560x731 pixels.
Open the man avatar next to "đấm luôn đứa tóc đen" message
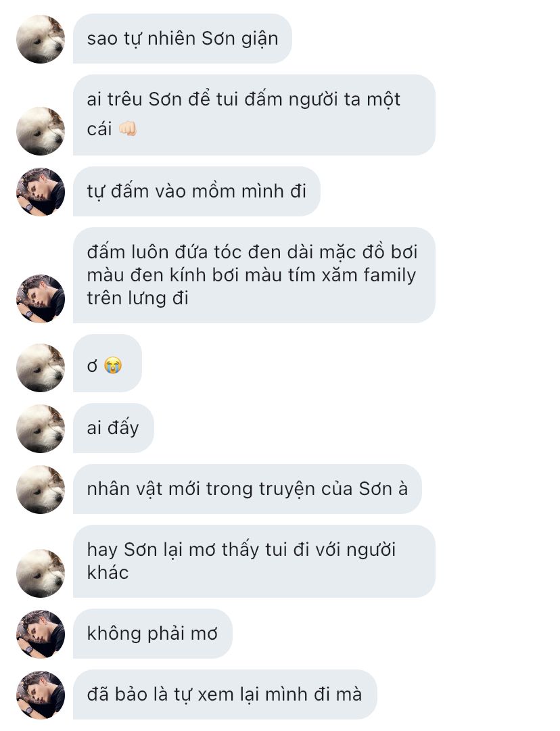[x=41, y=298]
